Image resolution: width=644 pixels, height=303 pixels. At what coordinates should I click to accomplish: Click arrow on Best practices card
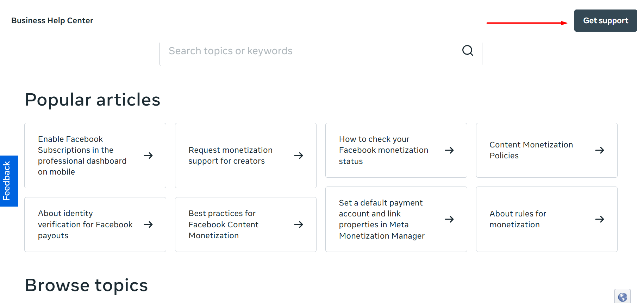click(x=299, y=225)
